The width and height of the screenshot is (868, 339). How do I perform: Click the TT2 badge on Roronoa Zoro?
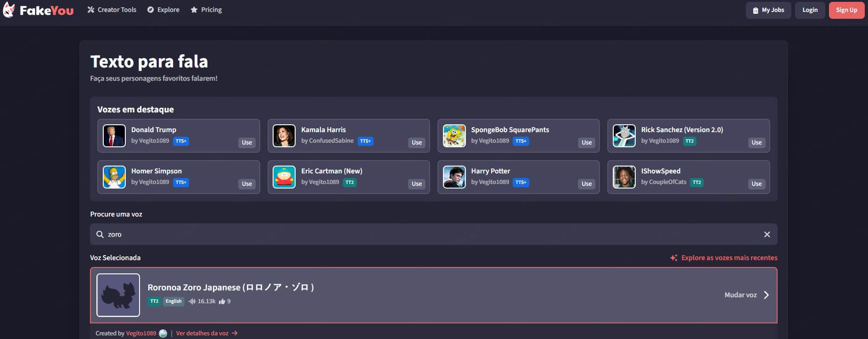(154, 301)
